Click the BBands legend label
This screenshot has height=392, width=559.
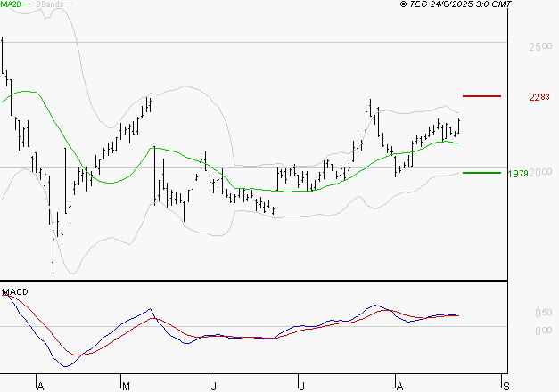(x=50, y=4)
